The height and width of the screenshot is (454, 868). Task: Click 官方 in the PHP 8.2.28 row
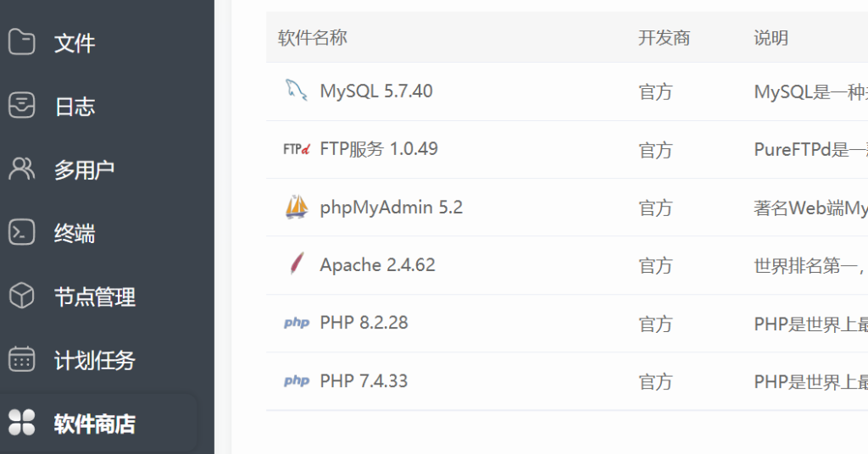click(x=655, y=324)
